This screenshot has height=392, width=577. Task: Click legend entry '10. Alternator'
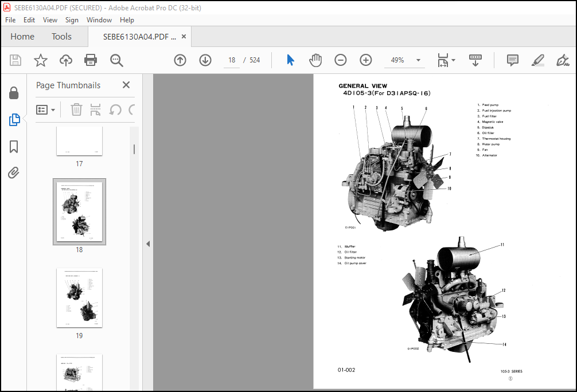pos(486,155)
